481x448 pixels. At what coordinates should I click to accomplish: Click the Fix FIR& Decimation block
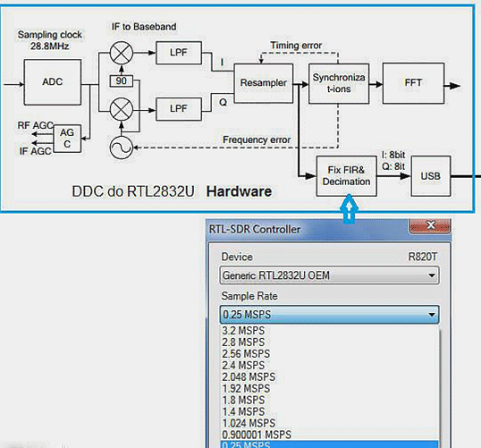tap(346, 176)
